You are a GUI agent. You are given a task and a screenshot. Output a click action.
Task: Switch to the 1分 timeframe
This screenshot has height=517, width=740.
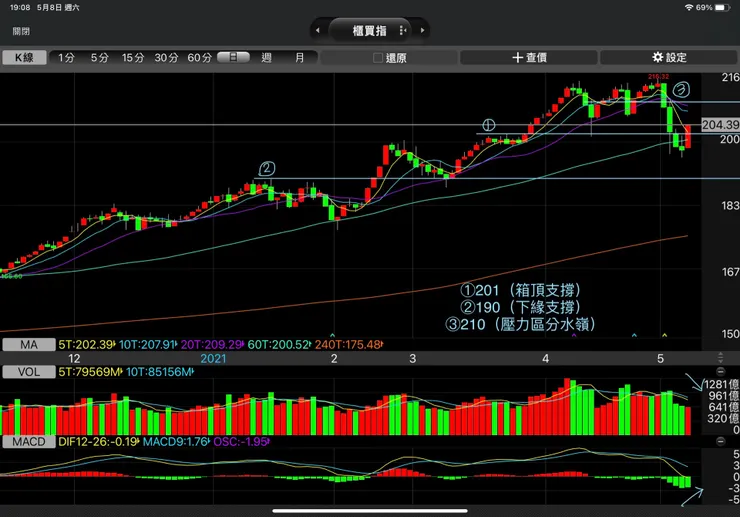pyautogui.click(x=66, y=58)
